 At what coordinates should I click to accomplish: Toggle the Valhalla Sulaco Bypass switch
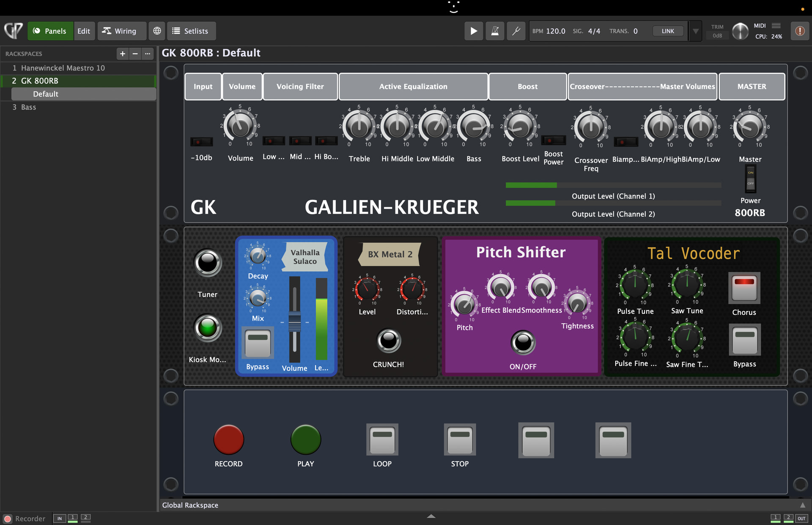(258, 343)
